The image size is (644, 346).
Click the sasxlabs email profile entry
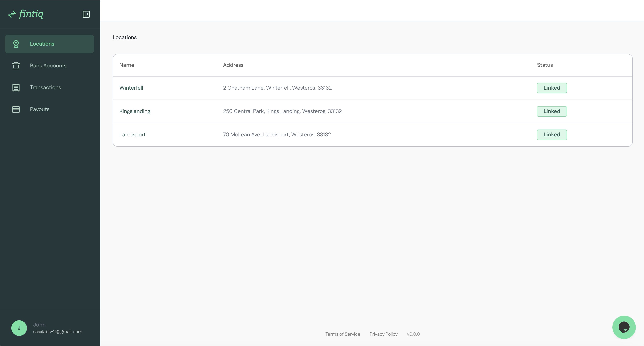pos(58,332)
